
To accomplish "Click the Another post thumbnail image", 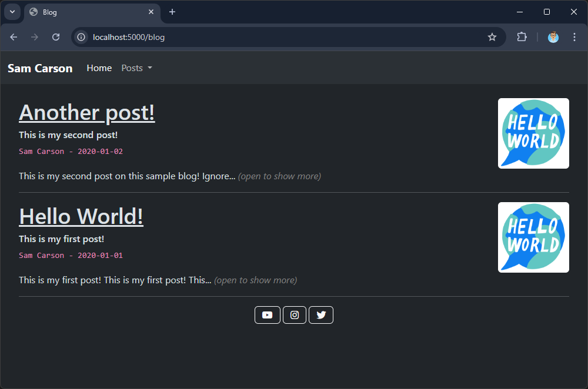I will (533, 133).
